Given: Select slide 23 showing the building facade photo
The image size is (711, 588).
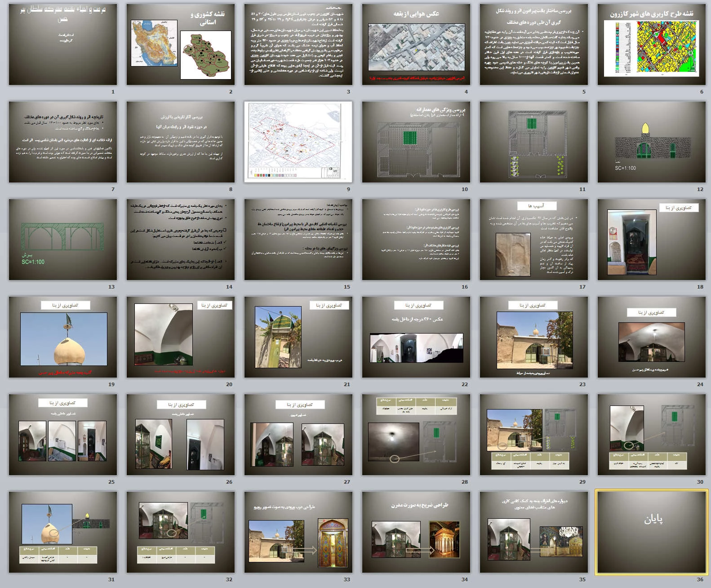Looking at the screenshot, I should coord(534,337).
